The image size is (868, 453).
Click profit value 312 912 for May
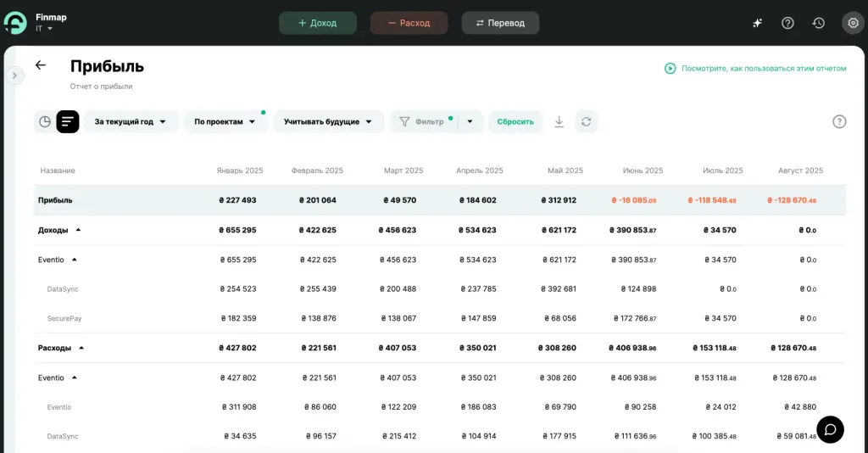[559, 200]
